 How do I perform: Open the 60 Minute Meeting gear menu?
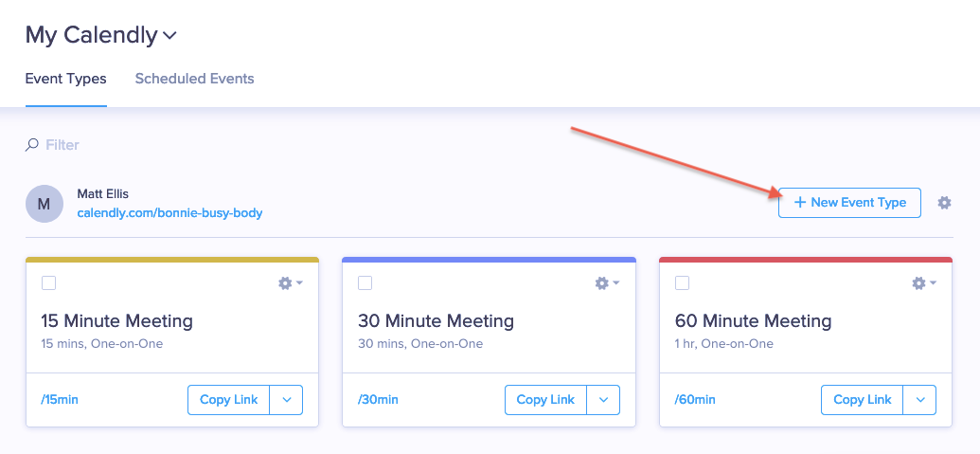pos(924,283)
